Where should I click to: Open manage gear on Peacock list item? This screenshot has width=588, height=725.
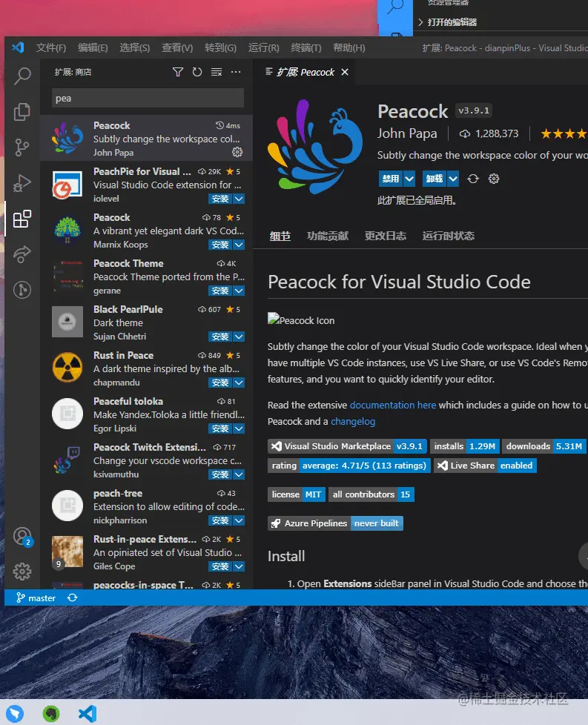[x=237, y=152]
